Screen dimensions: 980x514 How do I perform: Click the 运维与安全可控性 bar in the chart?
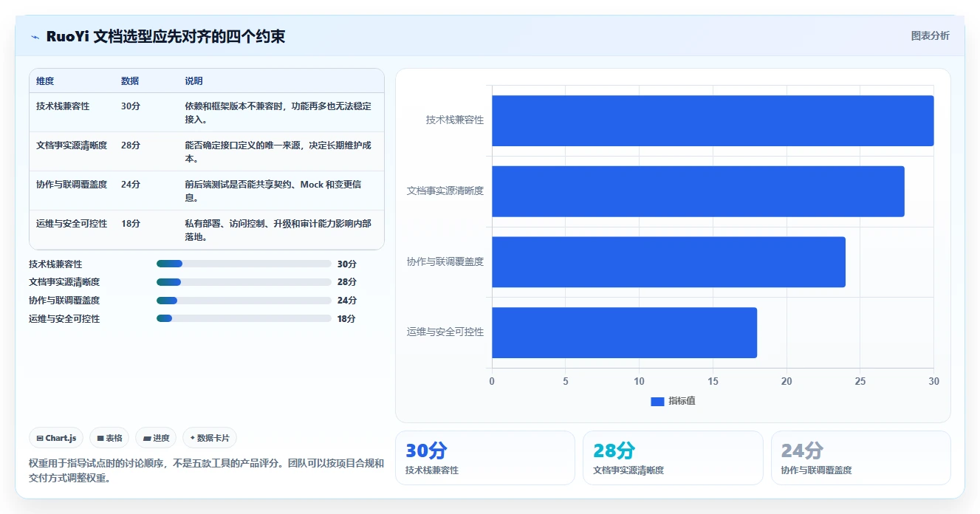[624, 333]
